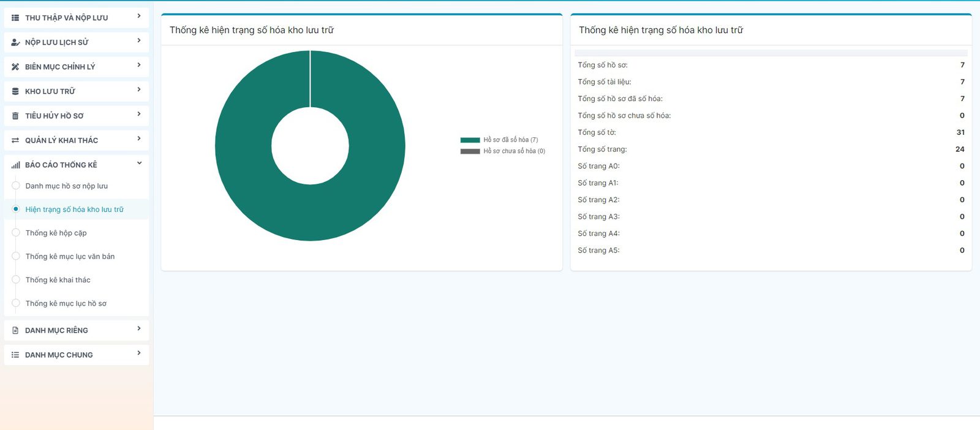Viewport: 980px width, 430px height.
Task: Expand the QUẢN LÝ KHAI THÁC chevron
Action: coord(139,138)
